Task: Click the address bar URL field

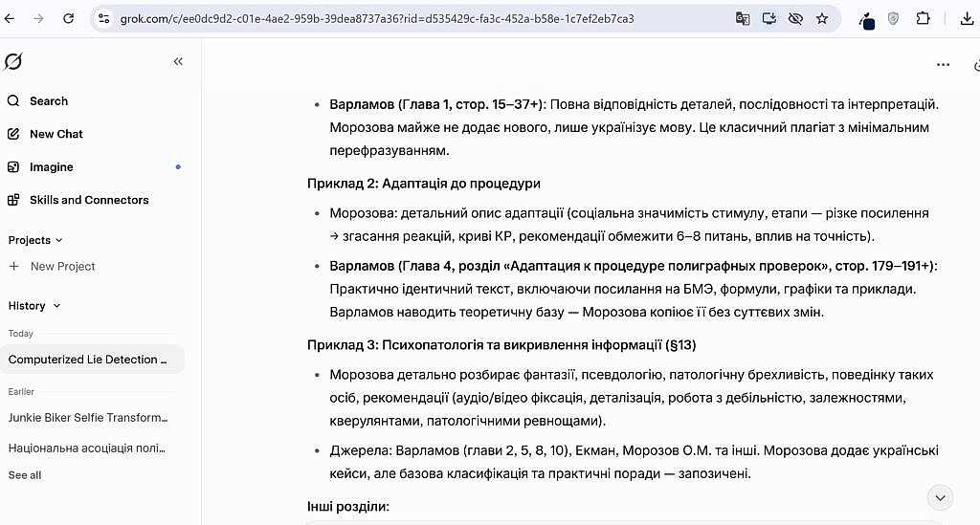Action: point(377,19)
